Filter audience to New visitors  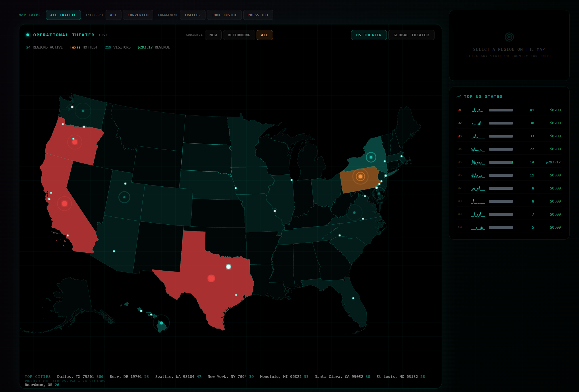(213, 35)
